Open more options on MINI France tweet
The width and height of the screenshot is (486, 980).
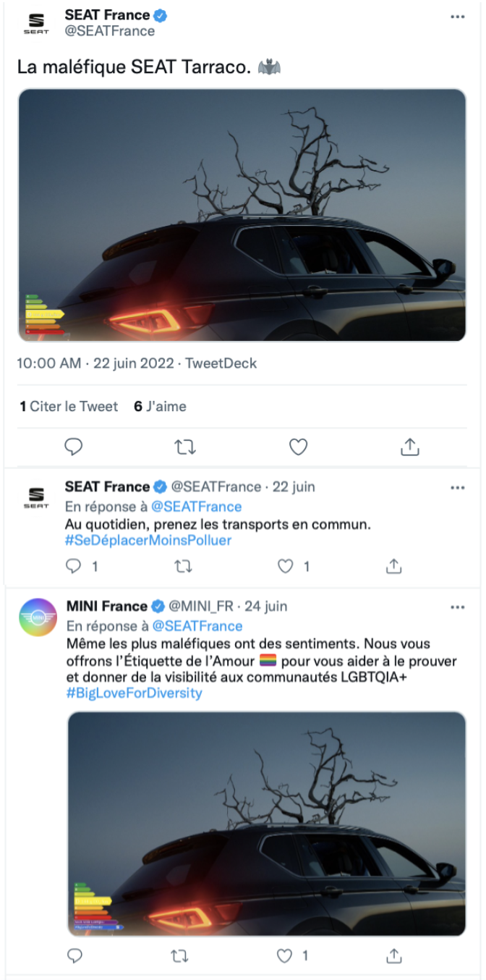coord(457,607)
